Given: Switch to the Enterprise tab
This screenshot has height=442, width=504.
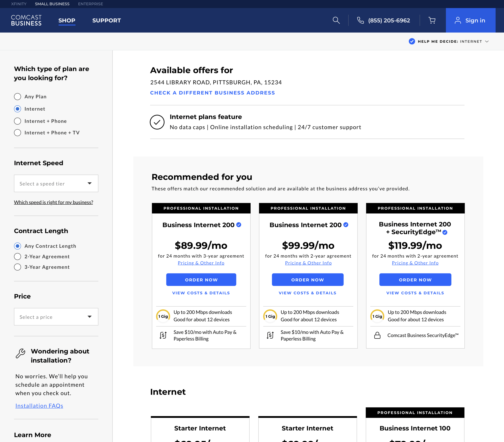Looking at the screenshot, I should pyautogui.click(x=91, y=4).
